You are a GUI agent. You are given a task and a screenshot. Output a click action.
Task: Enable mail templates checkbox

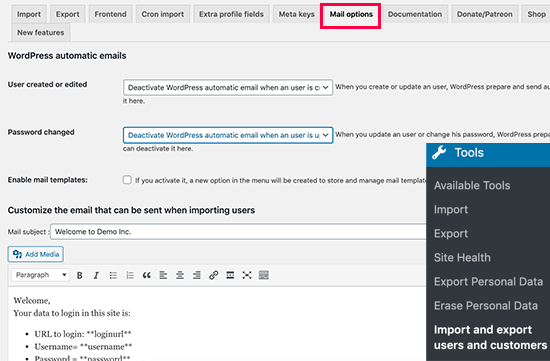127,180
